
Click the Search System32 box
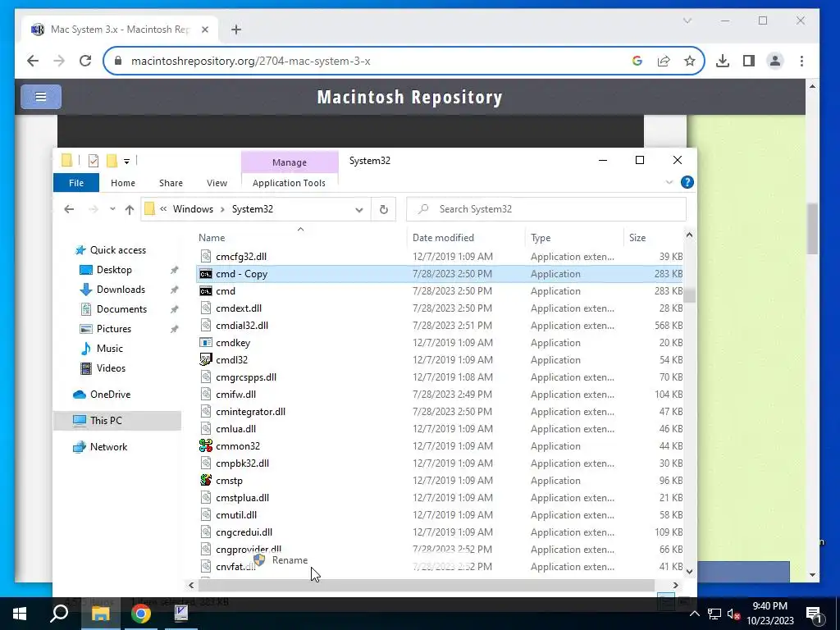coord(546,209)
